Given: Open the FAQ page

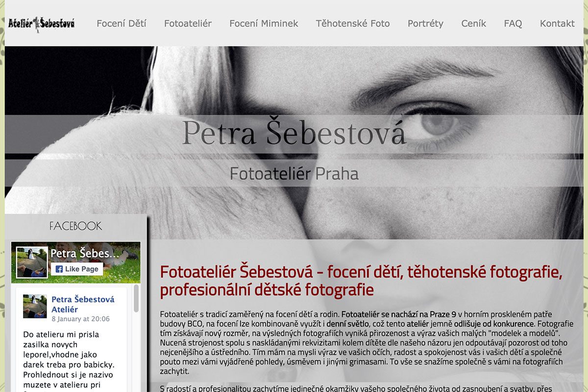Looking at the screenshot, I should pyautogui.click(x=513, y=23).
